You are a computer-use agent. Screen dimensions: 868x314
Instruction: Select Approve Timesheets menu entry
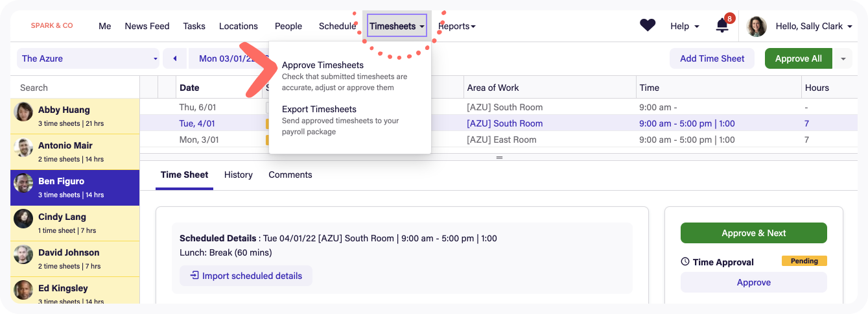323,66
